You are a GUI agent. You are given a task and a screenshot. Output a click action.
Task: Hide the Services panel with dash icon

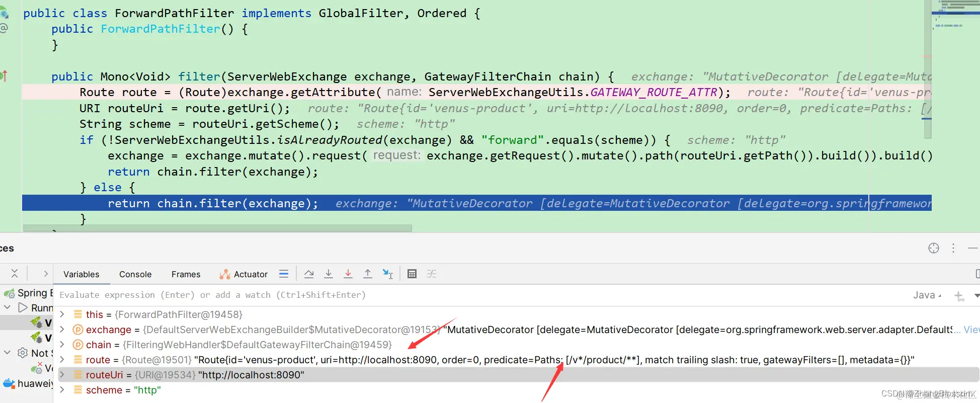coord(973,248)
